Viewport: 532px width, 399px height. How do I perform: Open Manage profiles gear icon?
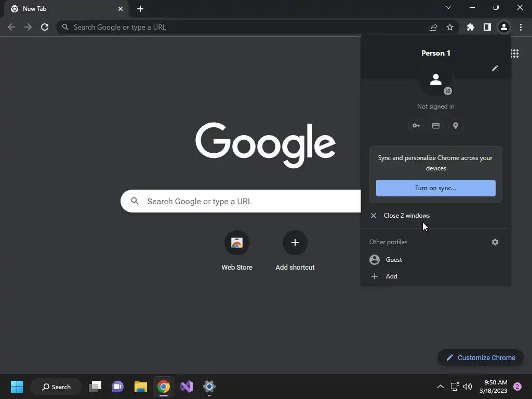tap(495, 242)
